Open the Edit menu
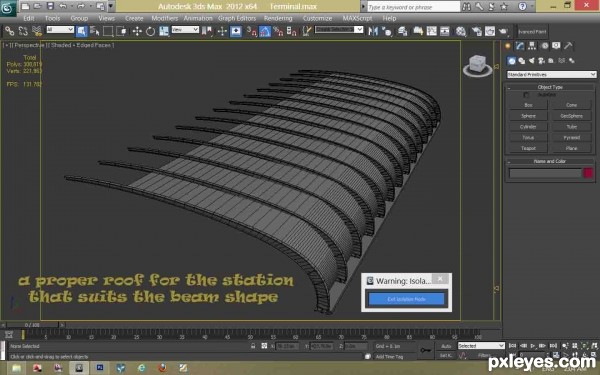 click(29, 18)
